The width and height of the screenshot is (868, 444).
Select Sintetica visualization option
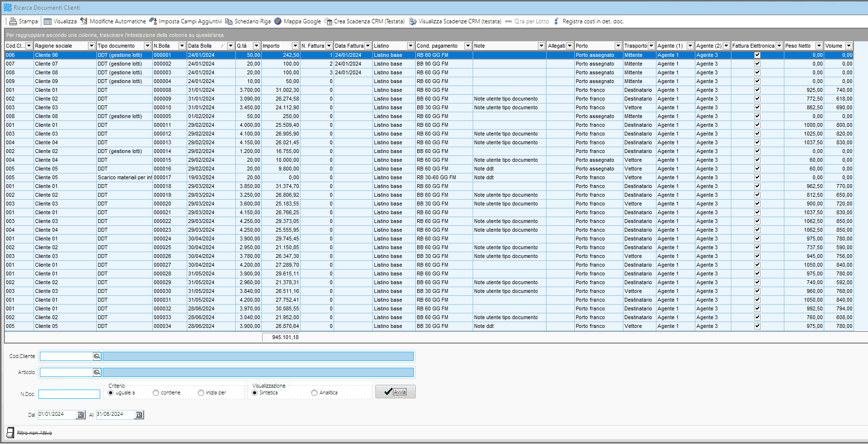[x=255, y=393]
